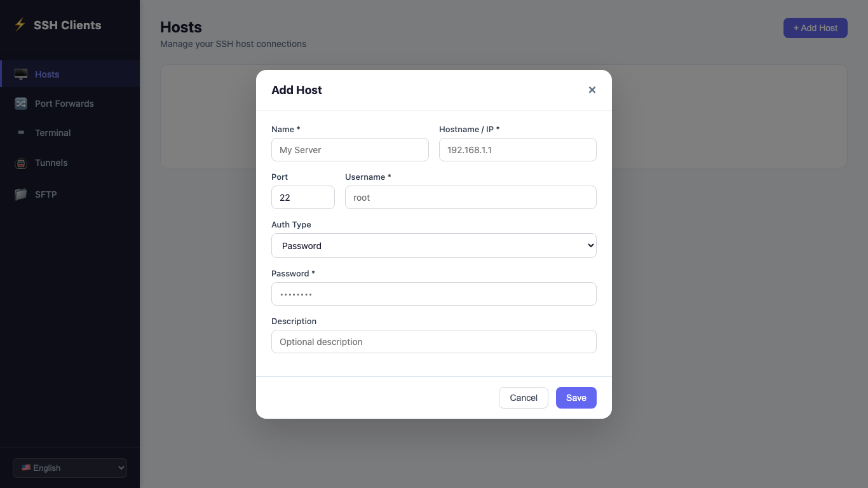Cancel adding the host
Viewport: 868px width, 488px height.
[523, 398]
